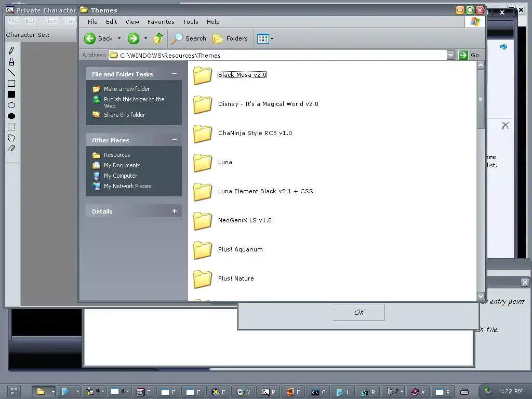This screenshot has height=399, width=532.
Task: Select Disney - It's a Magical World v2.0
Action: tap(268, 104)
